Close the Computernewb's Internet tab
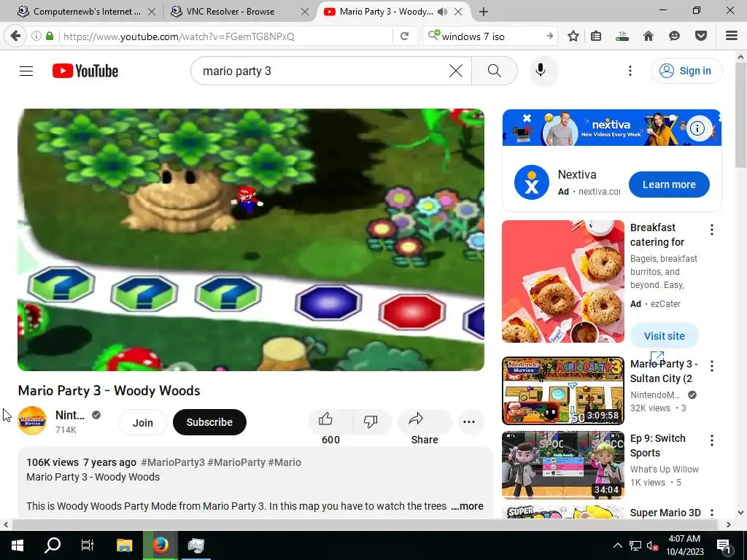 click(x=152, y=12)
